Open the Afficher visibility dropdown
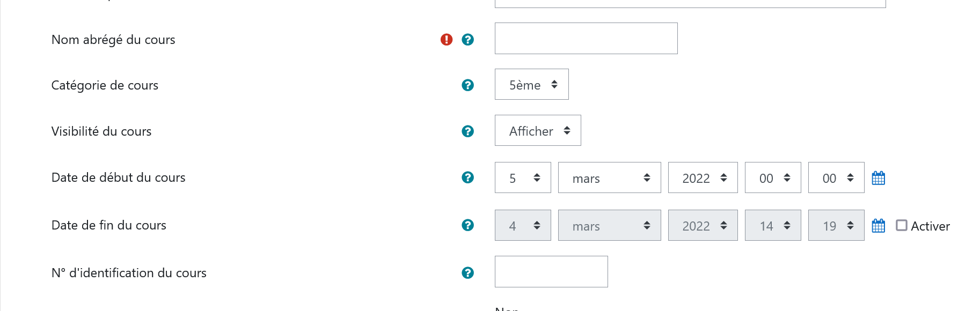This screenshot has height=311, width=980. [x=538, y=130]
